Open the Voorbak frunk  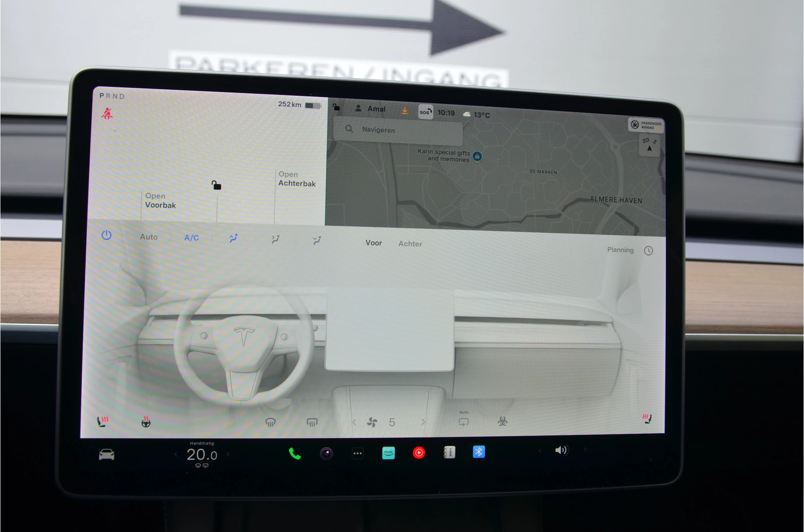coord(160,200)
